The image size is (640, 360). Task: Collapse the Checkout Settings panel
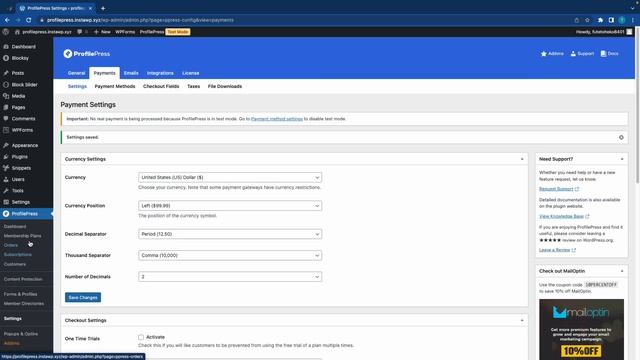[x=522, y=320]
